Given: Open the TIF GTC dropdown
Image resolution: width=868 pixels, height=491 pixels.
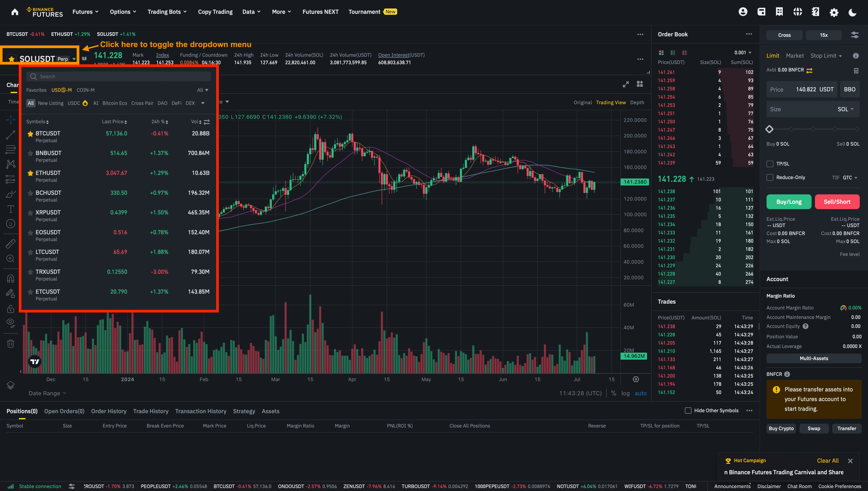Looking at the screenshot, I should [x=850, y=178].
